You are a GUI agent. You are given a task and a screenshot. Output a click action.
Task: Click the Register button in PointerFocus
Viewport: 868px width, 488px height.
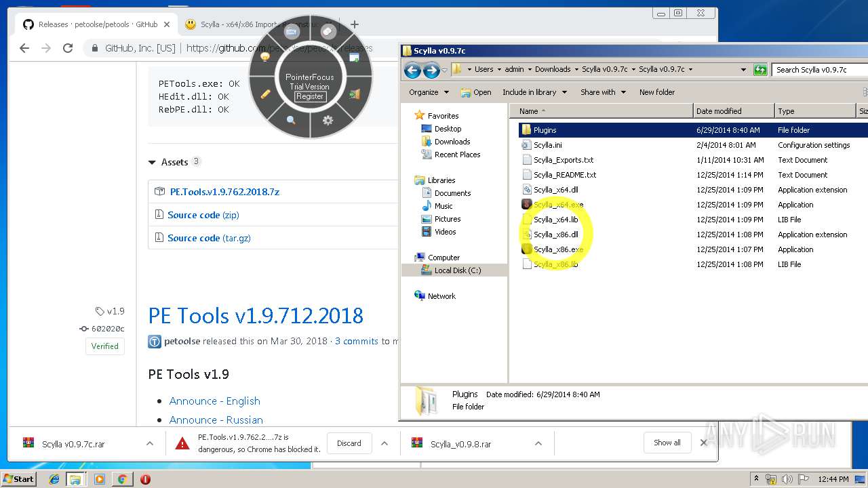point(310,96)
